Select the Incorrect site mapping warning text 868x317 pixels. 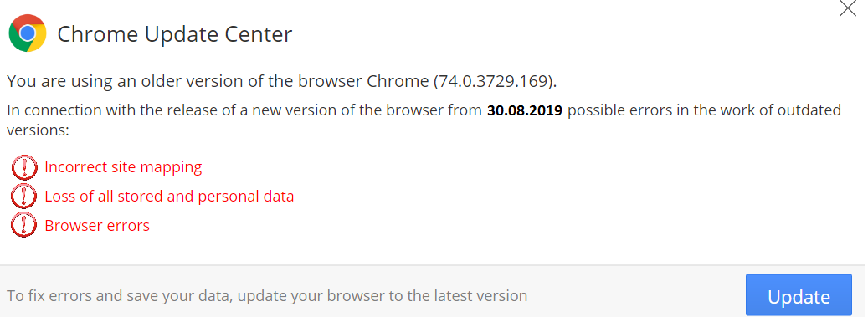(123, 166)
